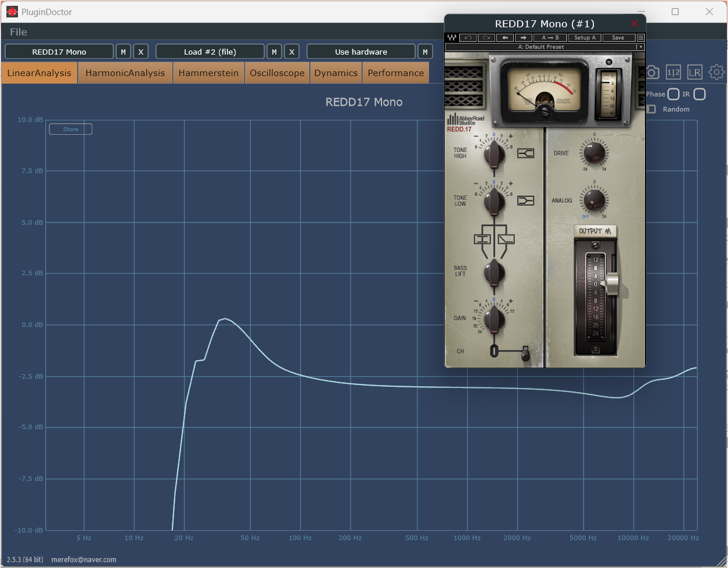Viewport: 728px width, 568px height.
Task: Click the 1|2 plugin compare icon
Action: [673, 72]
